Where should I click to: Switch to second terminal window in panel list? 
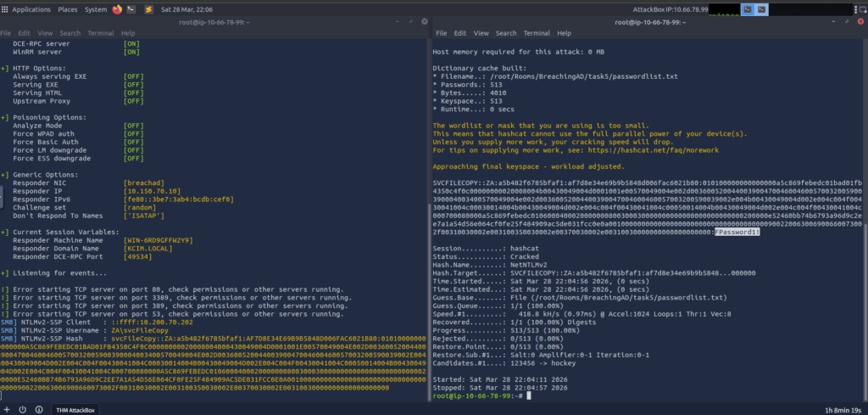pyautogui.click(x=762, y=9)
